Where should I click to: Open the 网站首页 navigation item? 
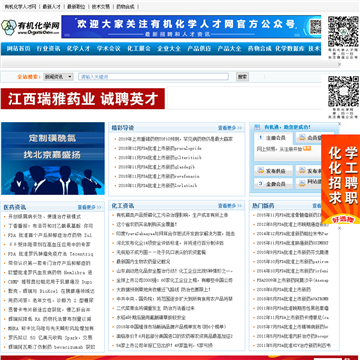pyautogui.click(x=18, y=49)
